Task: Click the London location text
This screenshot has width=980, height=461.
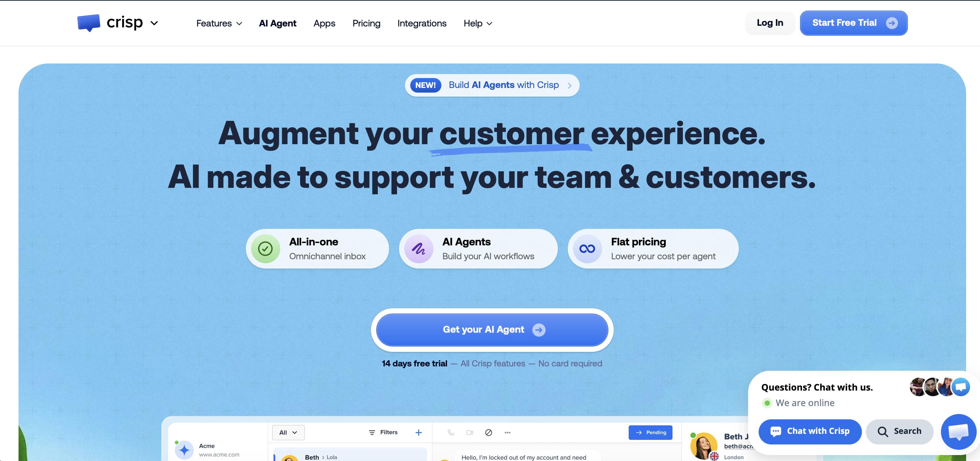Action: pyautogui.click(x=734, y=457)
